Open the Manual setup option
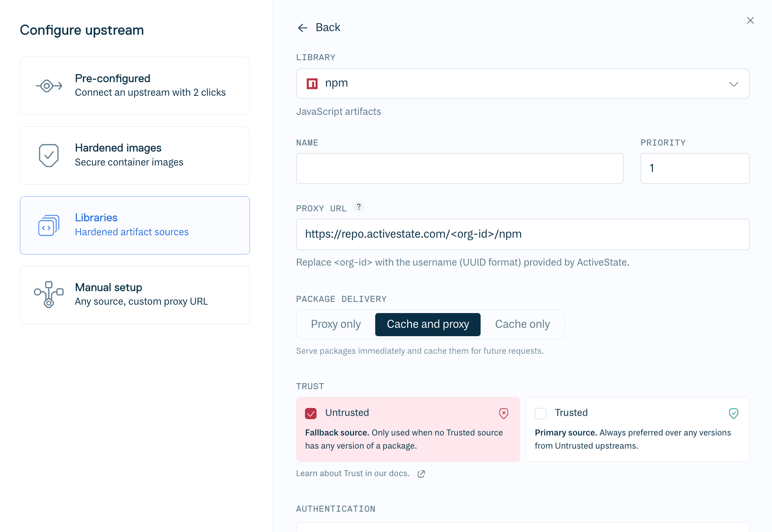Screen dimensions: 772x532 click(x=135, y=295)
